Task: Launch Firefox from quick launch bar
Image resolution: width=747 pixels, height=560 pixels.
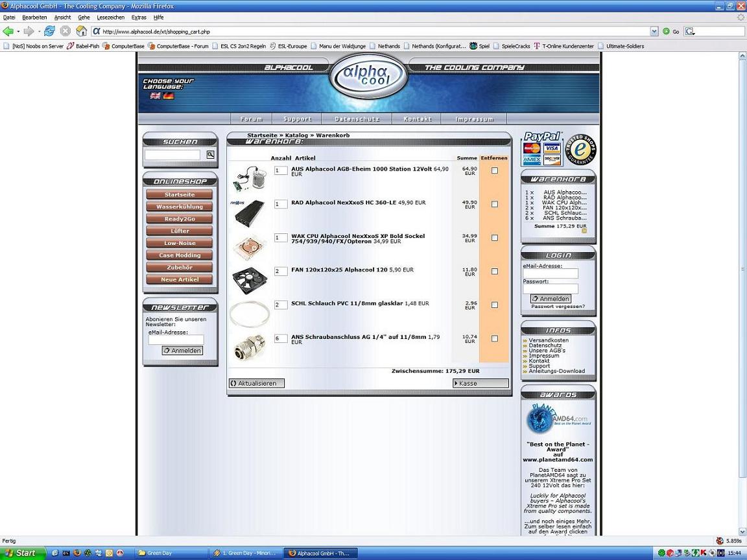Action: [77, 553]
